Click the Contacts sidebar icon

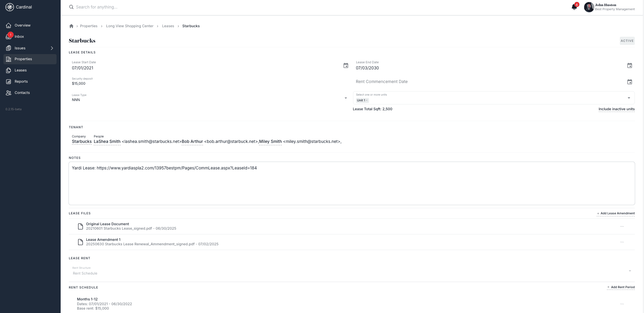pos(9,93)
